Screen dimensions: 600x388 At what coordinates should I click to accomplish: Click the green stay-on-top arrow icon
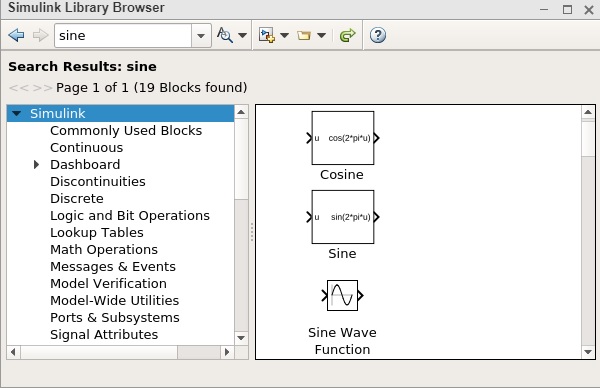click(347, 35)
